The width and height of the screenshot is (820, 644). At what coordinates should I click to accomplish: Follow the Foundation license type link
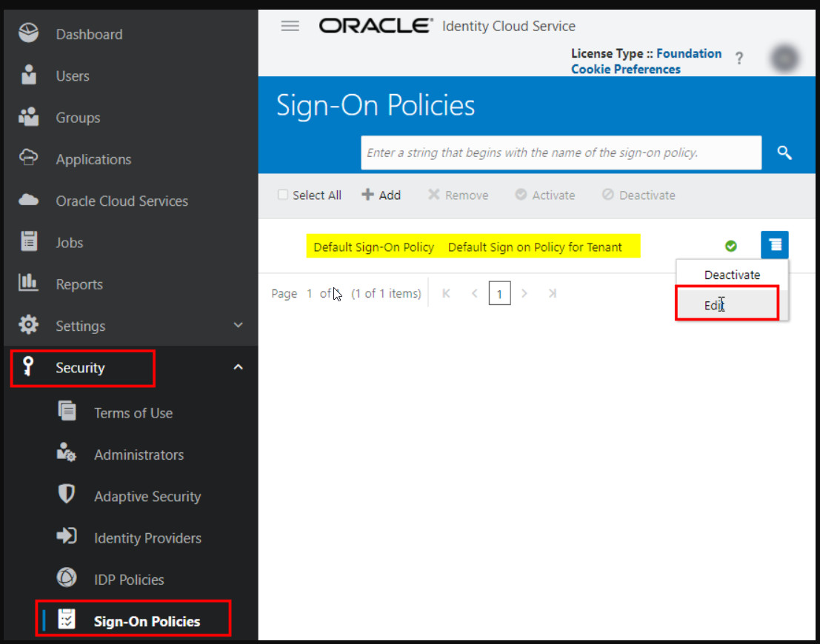pyautogui.click(x=689, y=53)
